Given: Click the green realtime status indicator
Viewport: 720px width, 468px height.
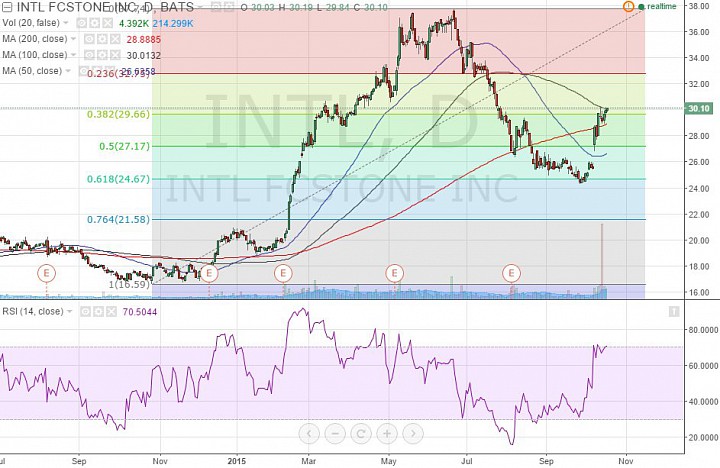Looking at the screenshot, I should coord(657,6).
